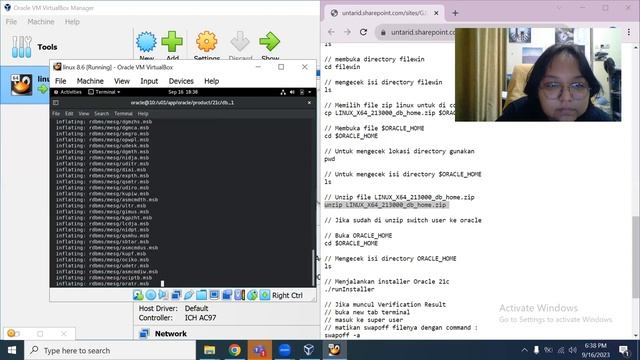
Task: Open File Explorer from the taskbar
Action: (209, 350)
